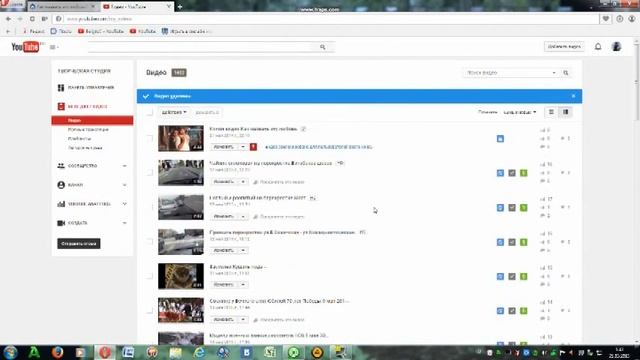The image size is (640, 360).
Task: Tick checkbox of first video row
Action: tap(149, 138)
